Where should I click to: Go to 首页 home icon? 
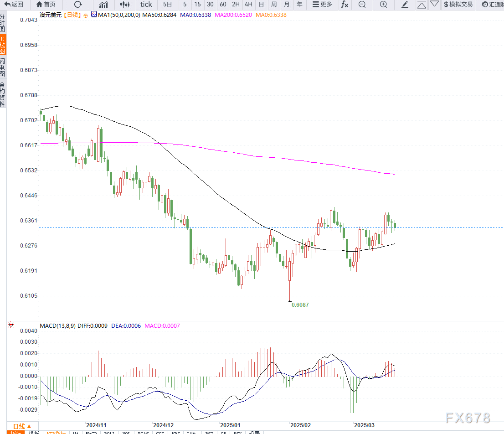pos(46,4)
